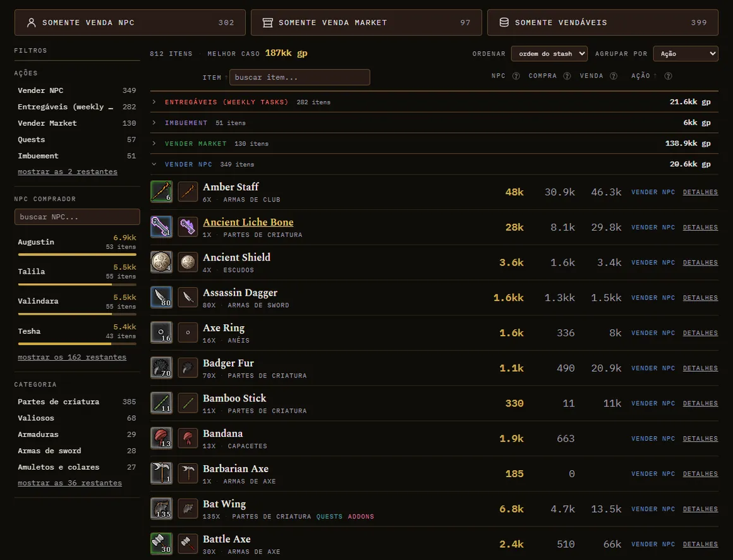Screen dimensions: 733x560
Task: Click the small purple Ancient Liche Bone icon
Action: 188,227
